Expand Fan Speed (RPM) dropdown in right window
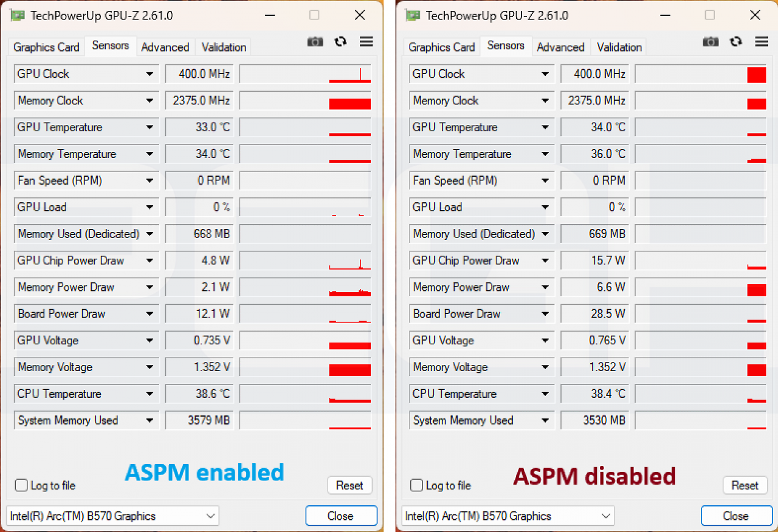 click(x=545, y=180)
